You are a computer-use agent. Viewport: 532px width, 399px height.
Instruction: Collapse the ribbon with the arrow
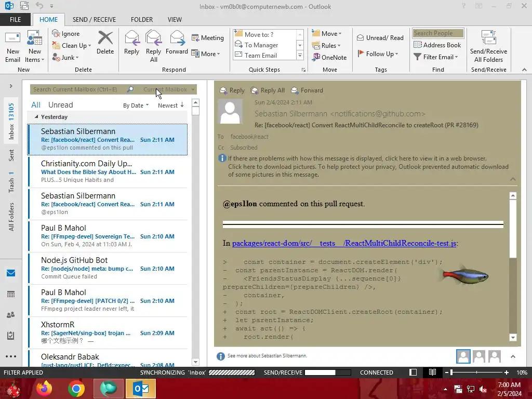pos(524,70)
